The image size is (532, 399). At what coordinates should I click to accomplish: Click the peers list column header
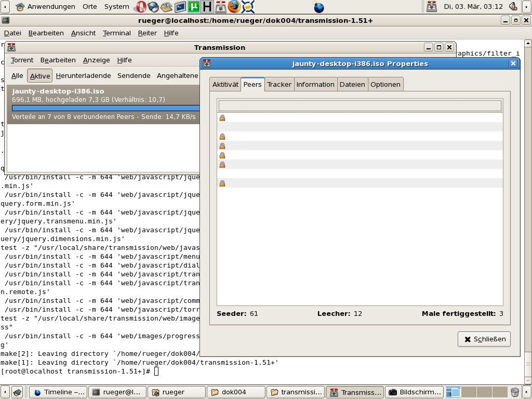point(360,105)
